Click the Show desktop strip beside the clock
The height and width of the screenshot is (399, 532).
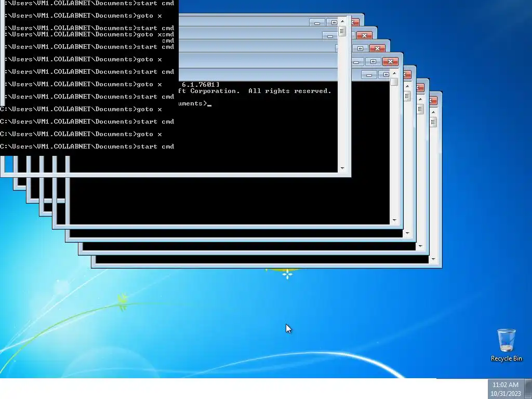pos(528,389)
